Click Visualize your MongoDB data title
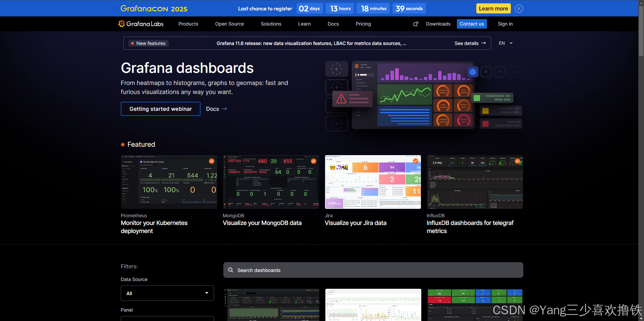 coord(262,223)
